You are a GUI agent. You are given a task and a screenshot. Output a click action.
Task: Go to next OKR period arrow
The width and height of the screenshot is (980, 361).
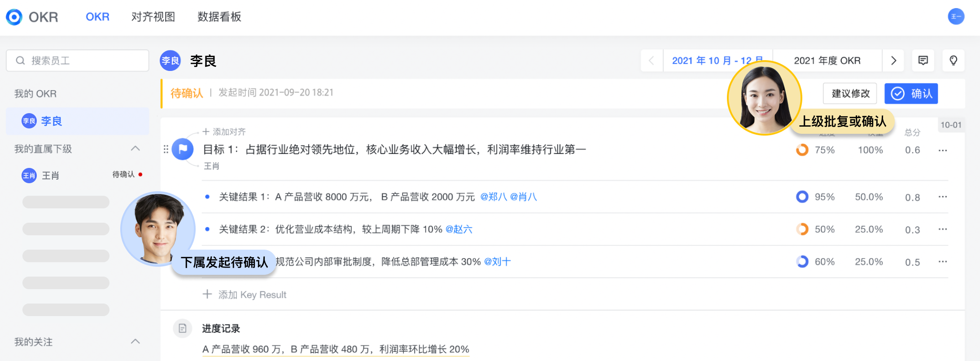pos(893,61)
